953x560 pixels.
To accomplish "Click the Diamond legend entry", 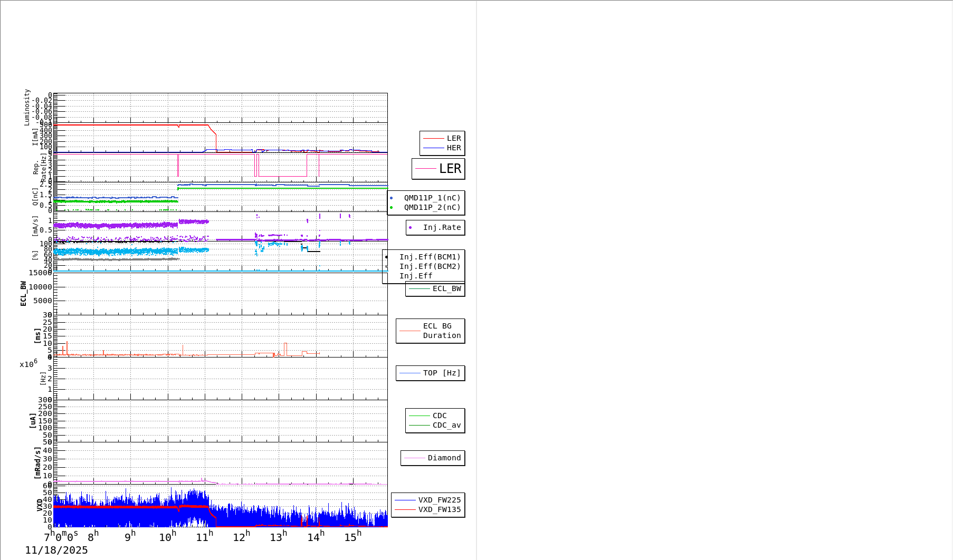I will click(444, 458).
